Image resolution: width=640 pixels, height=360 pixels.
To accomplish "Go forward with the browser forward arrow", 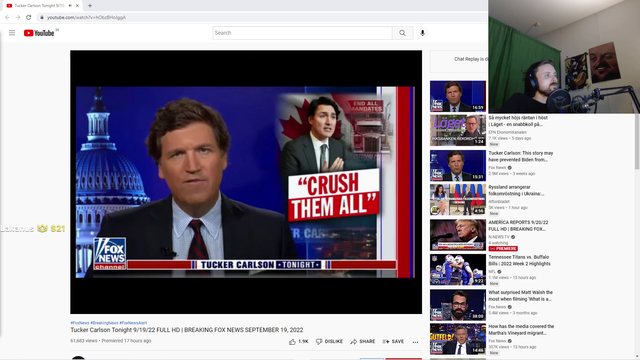I will (18, 17).
